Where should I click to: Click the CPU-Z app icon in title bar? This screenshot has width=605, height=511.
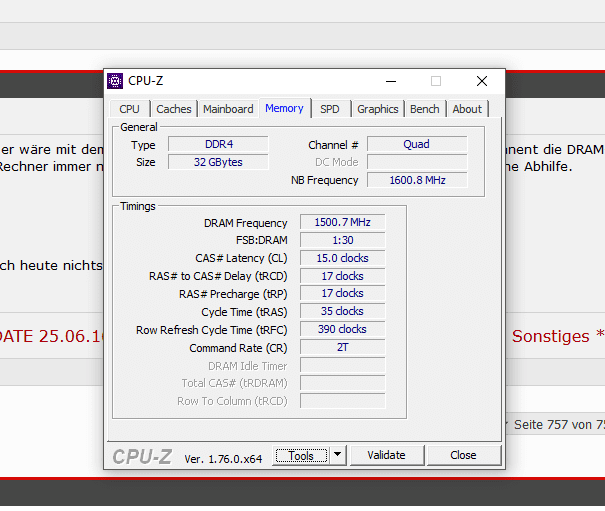pyautogui.click(x=115, y=81)
